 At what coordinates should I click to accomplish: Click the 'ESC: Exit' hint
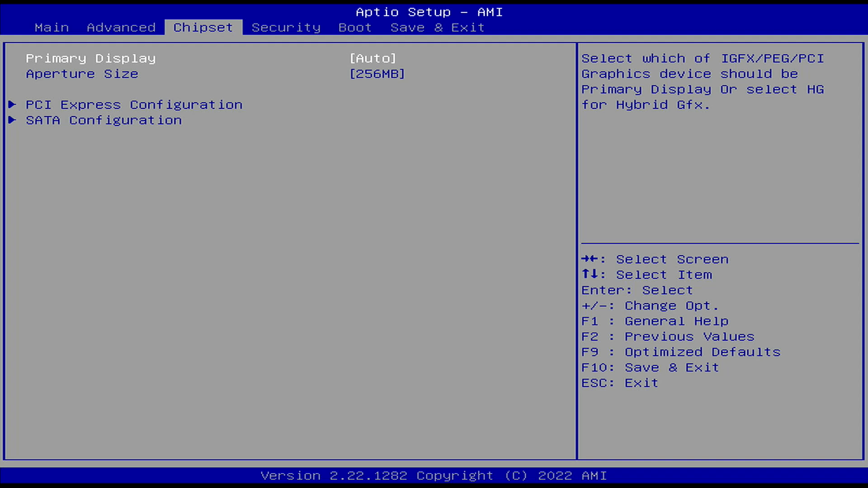619,383
